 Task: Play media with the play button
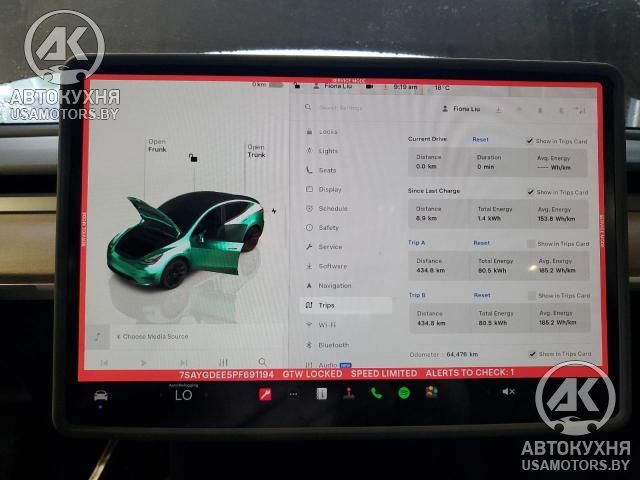(143, 362)
